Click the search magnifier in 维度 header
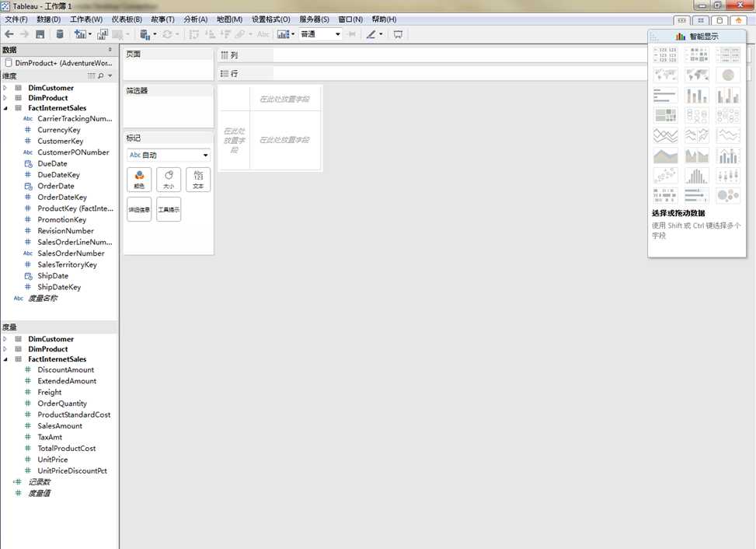Viewport: 756px width, 549px height. [101, 75]
